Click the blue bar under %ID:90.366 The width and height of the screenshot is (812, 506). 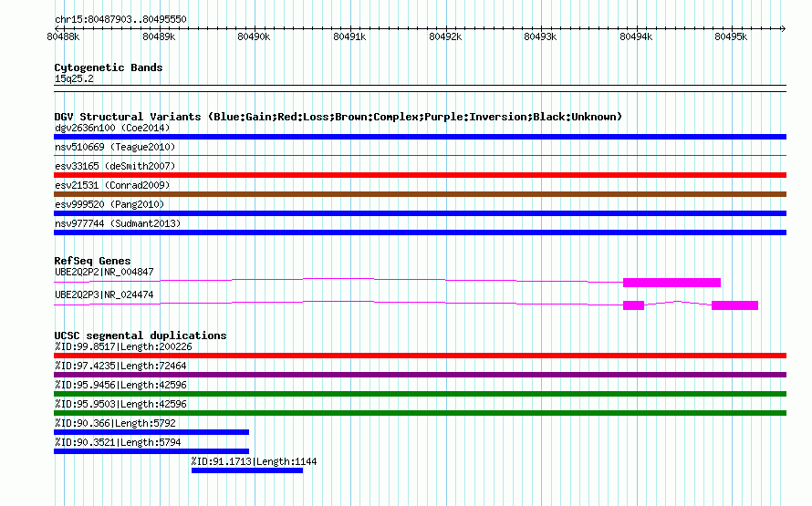click(151, 432)
